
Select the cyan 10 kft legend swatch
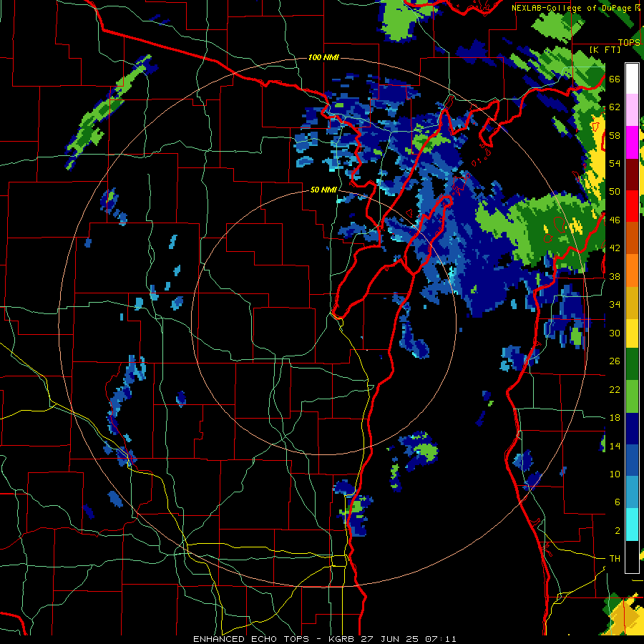(x=632, y=525)
